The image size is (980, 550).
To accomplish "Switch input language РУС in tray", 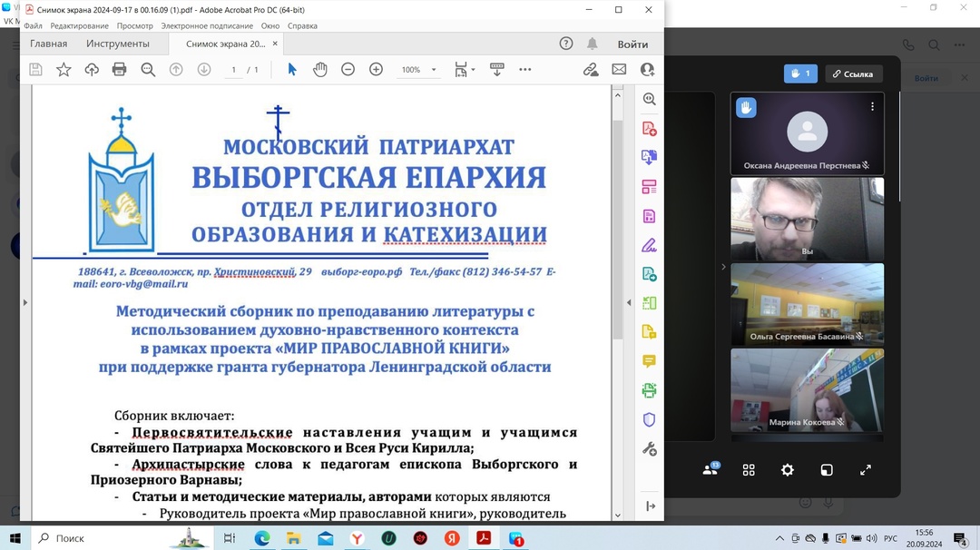I will (x=891, y=538).
